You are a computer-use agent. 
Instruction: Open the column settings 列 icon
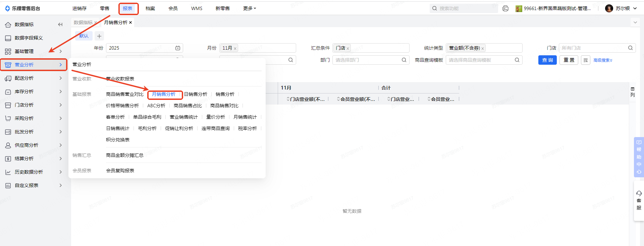click(x=633, y=92)
